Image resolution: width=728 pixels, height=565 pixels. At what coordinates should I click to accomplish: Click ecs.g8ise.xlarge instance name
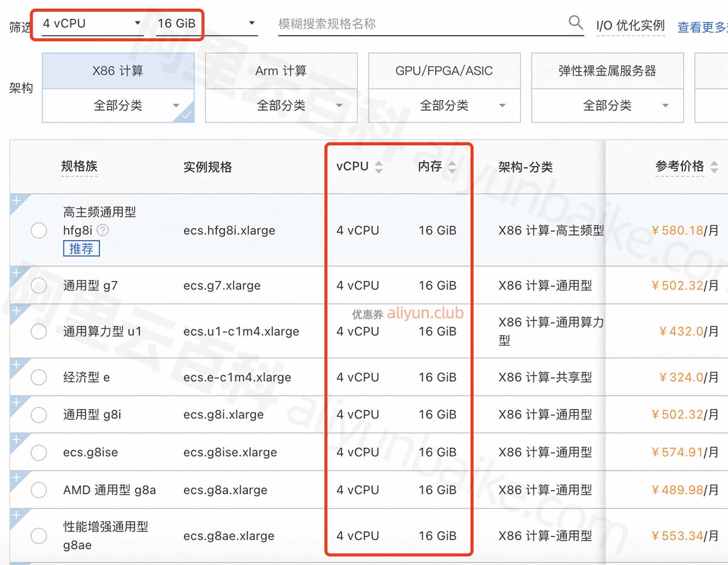231,453
